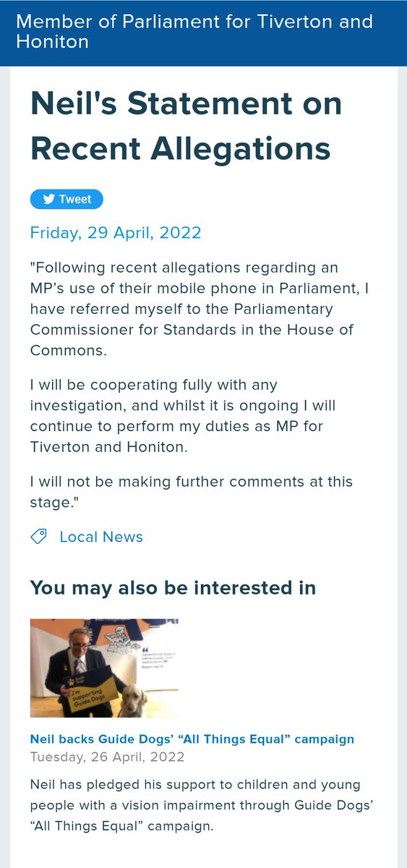407x868 pixels.
Task: Click the Tuesday, 26 April, 2022 date
Action: point(107,757)
